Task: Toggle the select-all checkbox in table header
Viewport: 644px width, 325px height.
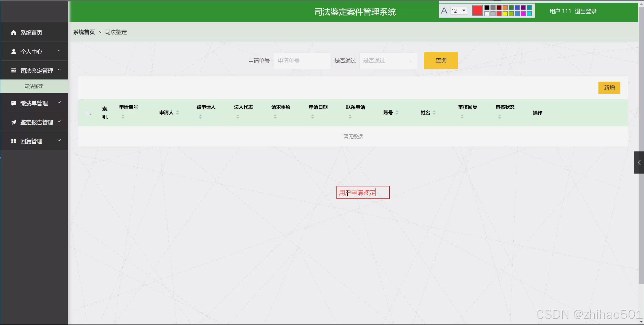Action: pyautogui.click(x=87, y=112)
